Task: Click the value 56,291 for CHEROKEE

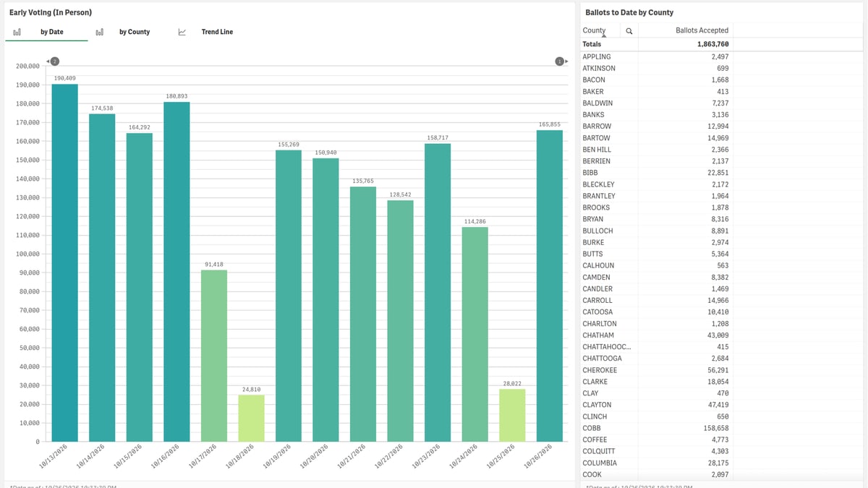Action: pos(718,370)
